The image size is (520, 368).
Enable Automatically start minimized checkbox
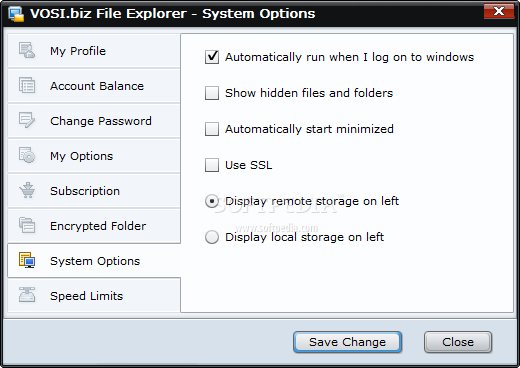coord(212,129)
